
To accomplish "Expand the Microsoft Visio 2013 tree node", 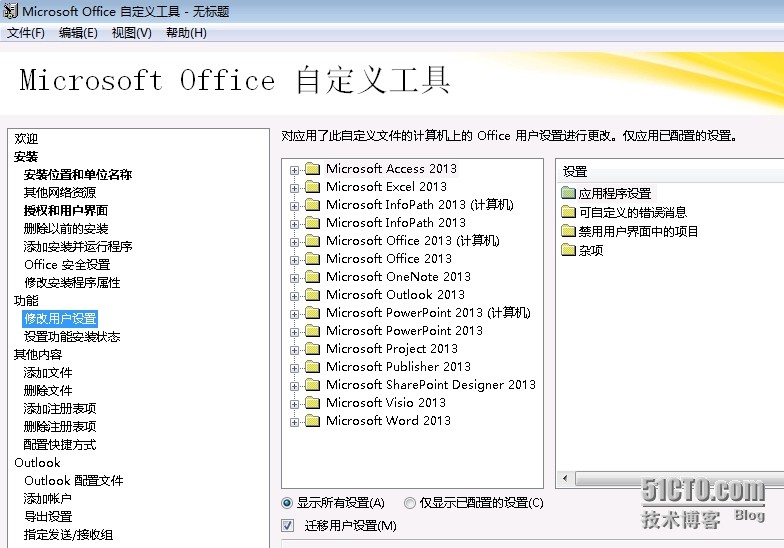I will point(294,404).
